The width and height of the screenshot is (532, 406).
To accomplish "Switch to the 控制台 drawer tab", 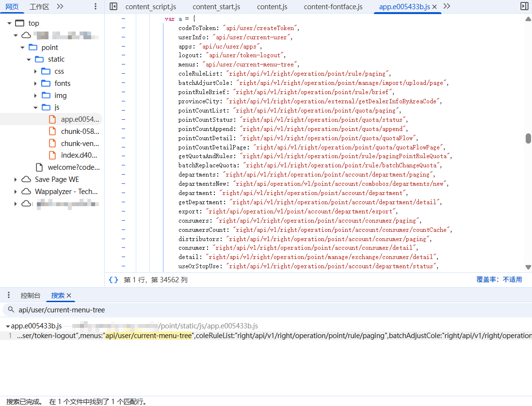I will point(30,295).
